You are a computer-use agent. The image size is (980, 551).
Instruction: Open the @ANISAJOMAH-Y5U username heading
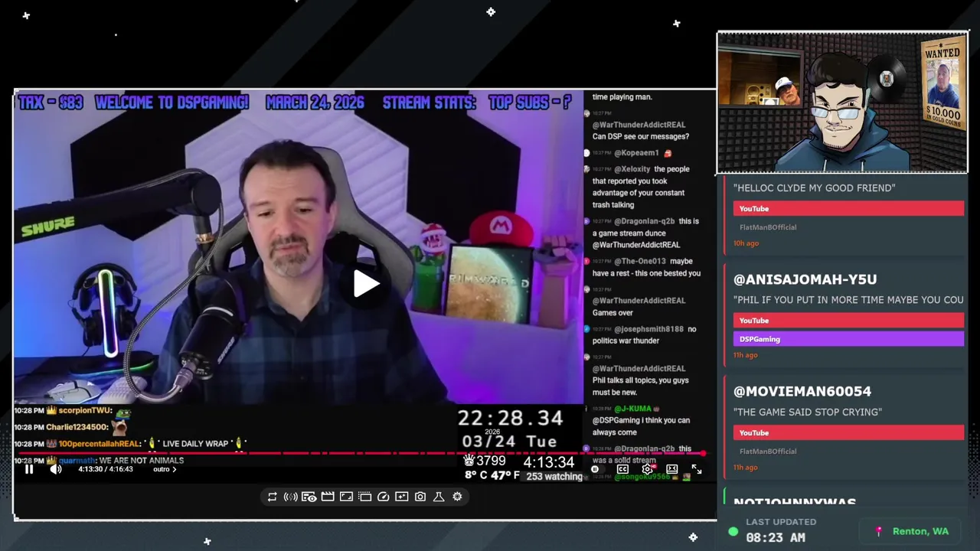click(805, 279)
